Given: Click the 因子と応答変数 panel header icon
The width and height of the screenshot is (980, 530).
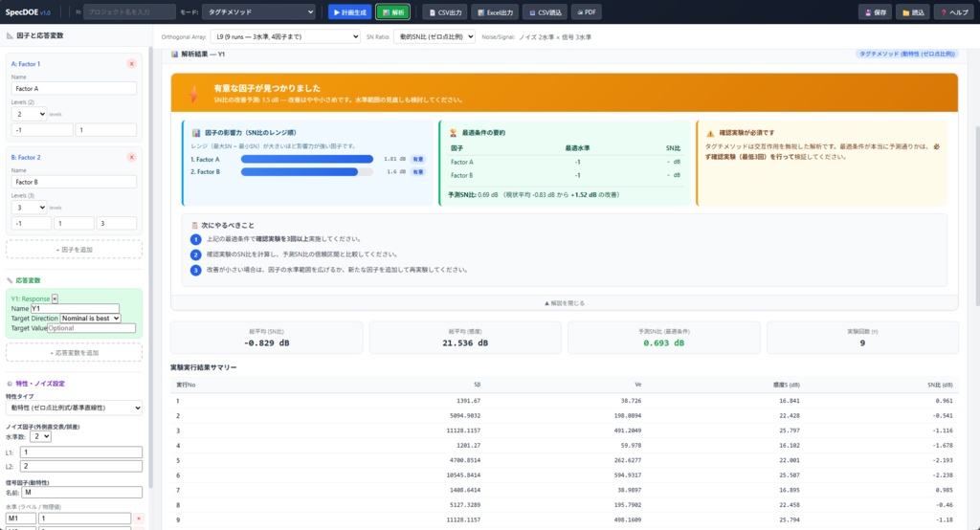Looking at the screenshot, I should coord(10,35).
